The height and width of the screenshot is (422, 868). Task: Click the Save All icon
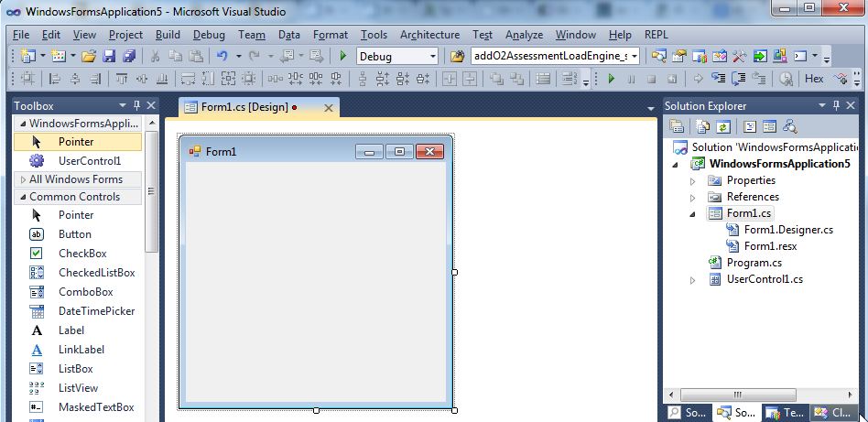click(129, 57)
